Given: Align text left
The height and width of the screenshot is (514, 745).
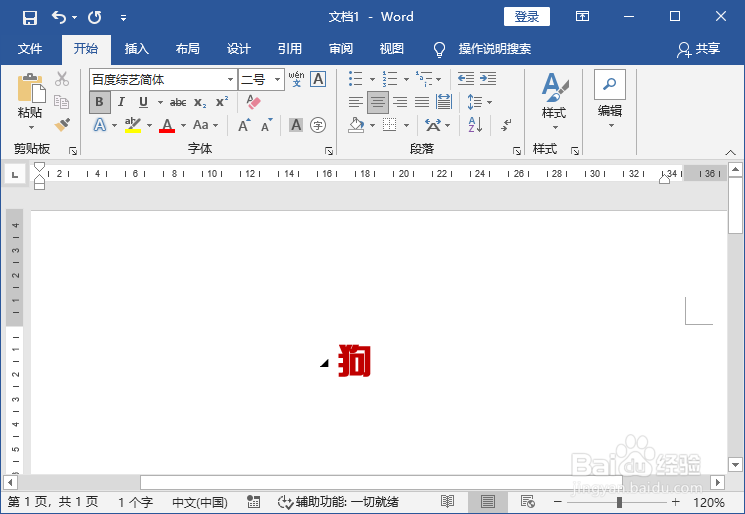Looking at the screenshot, I should (x=355, y=102).
